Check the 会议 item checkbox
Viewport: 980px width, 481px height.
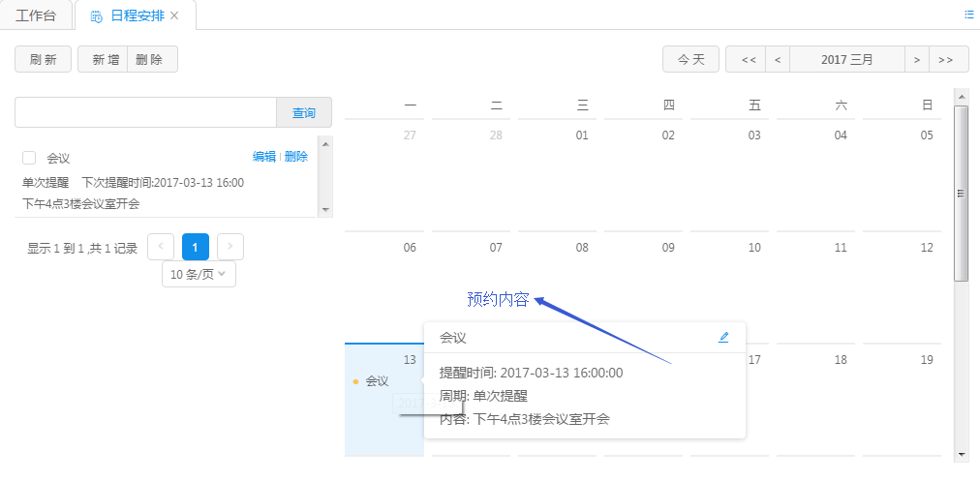[29, 158]
